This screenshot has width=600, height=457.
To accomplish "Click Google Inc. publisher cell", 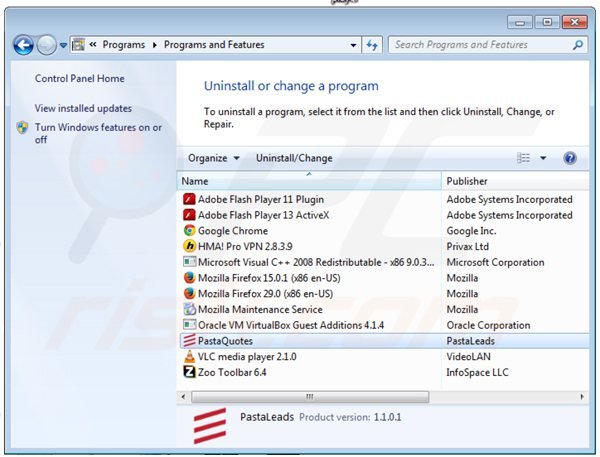I will [471, 231].
